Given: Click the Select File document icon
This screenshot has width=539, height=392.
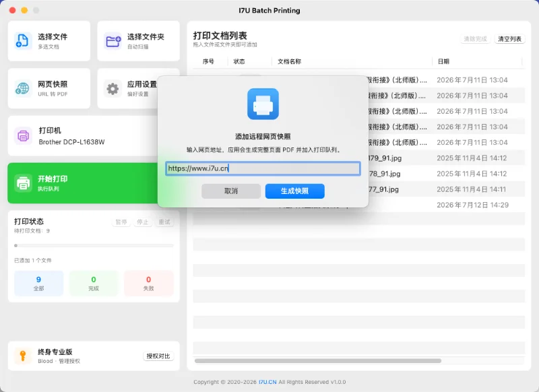Looking at the screenshot, I should (x=22, y=41).
